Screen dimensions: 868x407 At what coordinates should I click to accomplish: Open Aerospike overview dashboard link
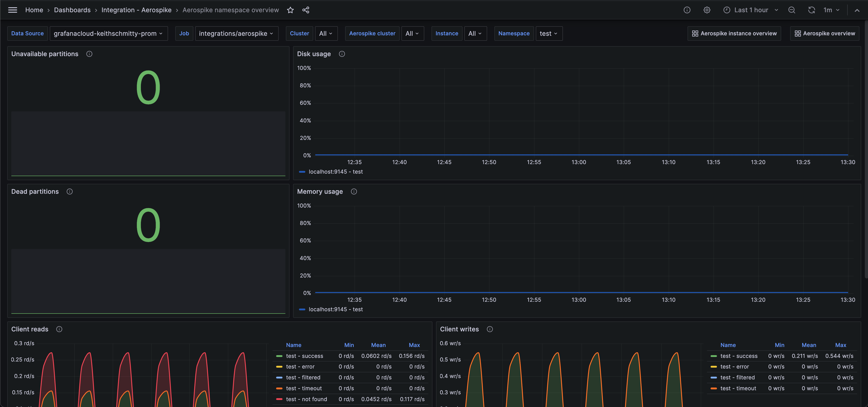click(825, 33)
